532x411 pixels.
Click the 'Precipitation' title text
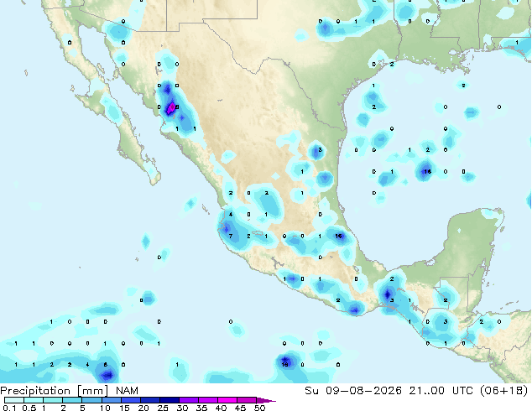tap(35, 391)
